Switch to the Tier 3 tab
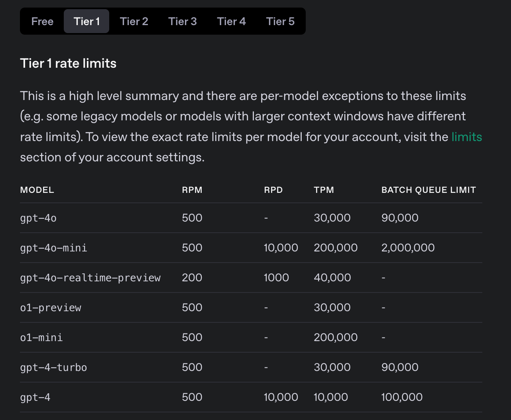 click(x=183, y=21)
